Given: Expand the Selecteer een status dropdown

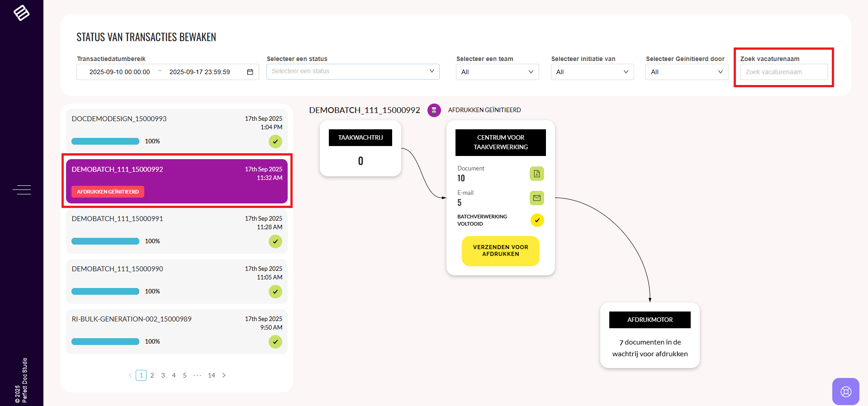Looking at the screenshot, I should pos(353,71).
